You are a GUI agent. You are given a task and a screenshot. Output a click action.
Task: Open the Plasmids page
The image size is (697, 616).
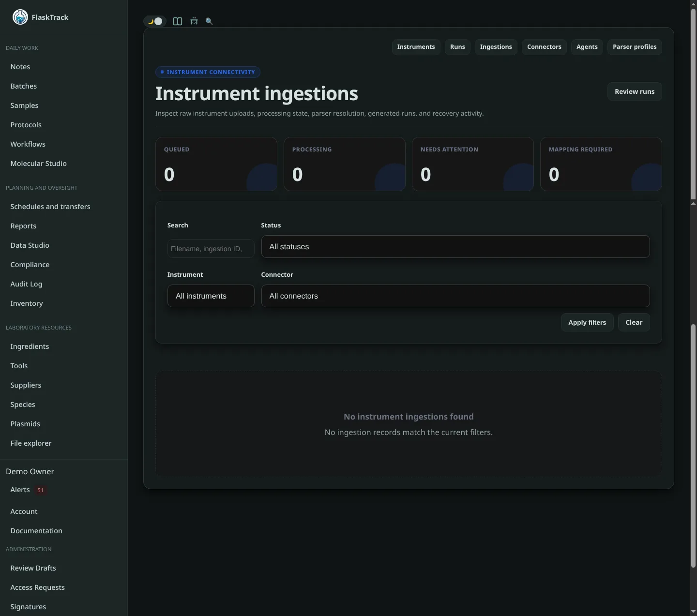click(25, 424)
